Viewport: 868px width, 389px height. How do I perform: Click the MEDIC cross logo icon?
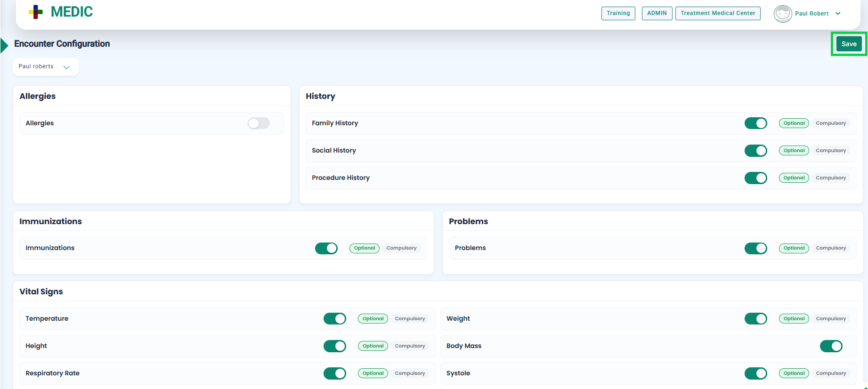pos(36,12)
